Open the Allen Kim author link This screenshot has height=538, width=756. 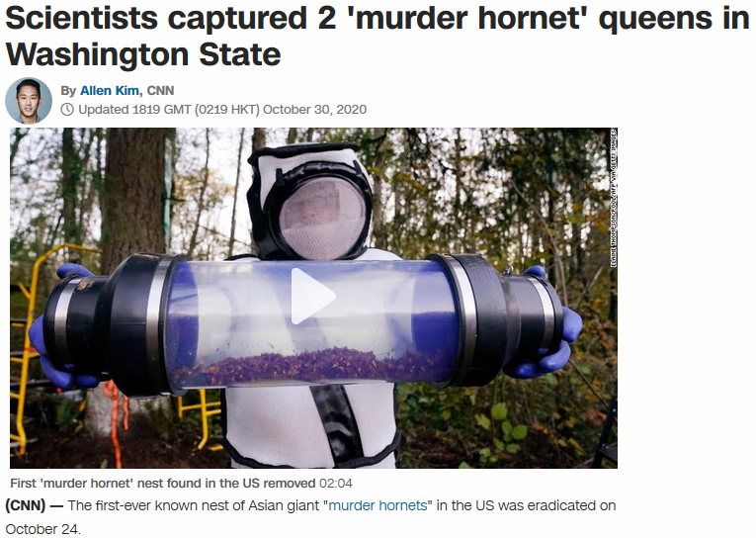(110, 91)
